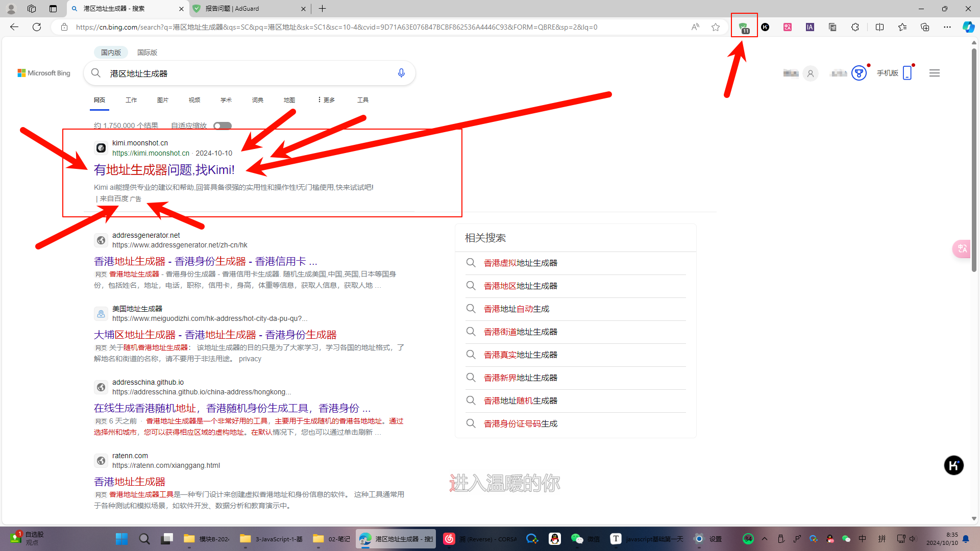Expand hidden icons in the system tray

pyautogui.click(x=764, y=539)
